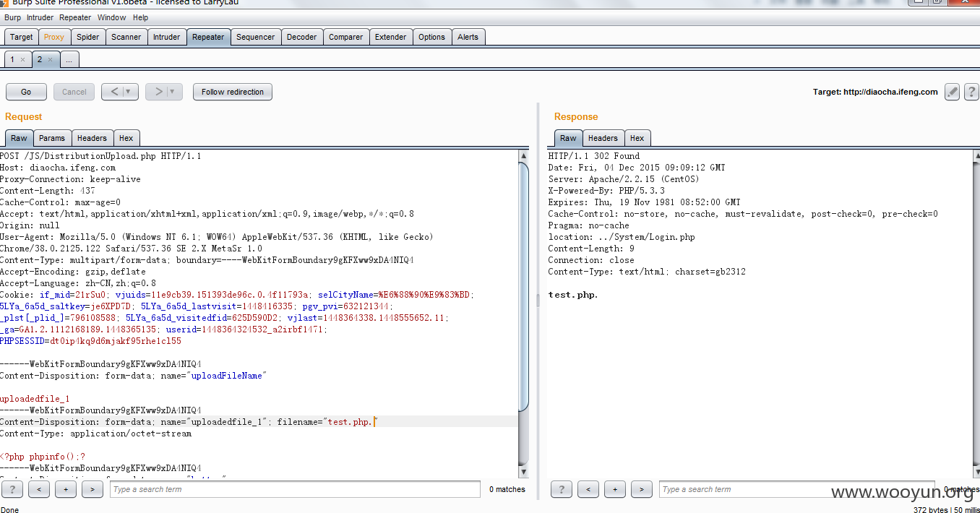Click the Follow redirection button

tap(233, 92)
